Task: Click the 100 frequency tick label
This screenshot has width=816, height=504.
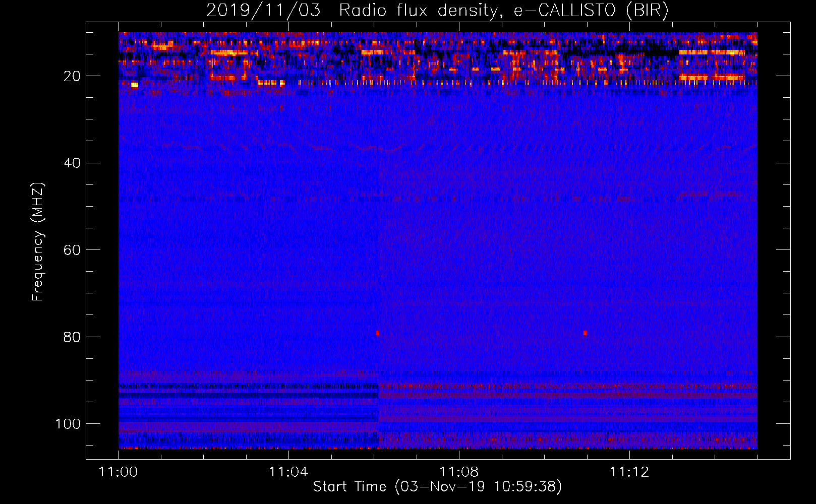Action: click(x=68, y=424)
